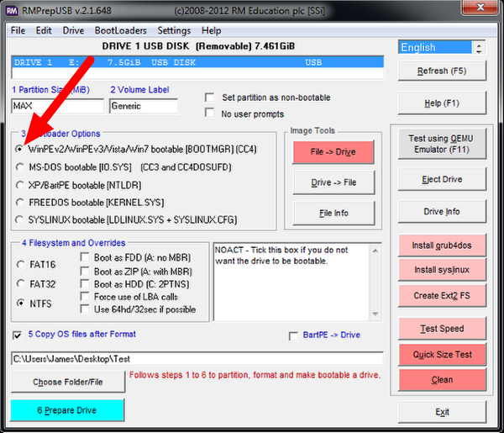Select XP/BartPE bootable NTLDR option

20,185
